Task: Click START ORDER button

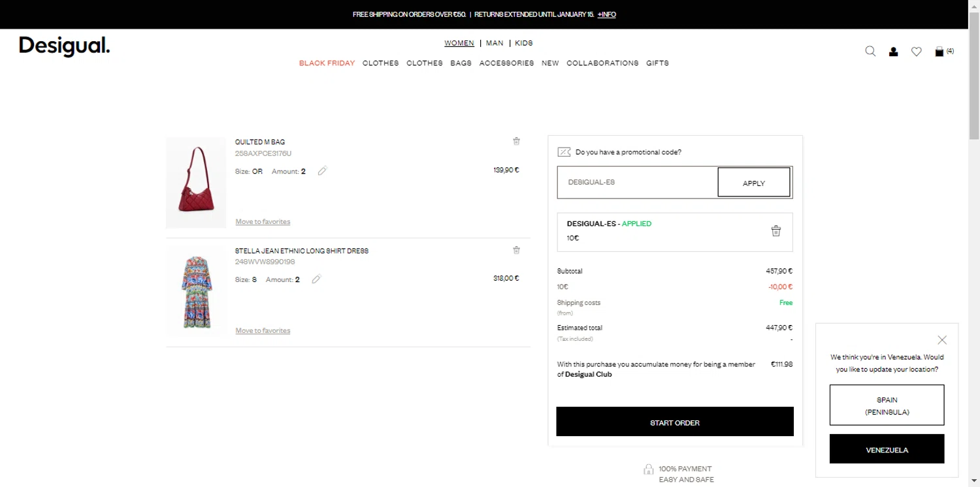Action: tap(675, 422)
